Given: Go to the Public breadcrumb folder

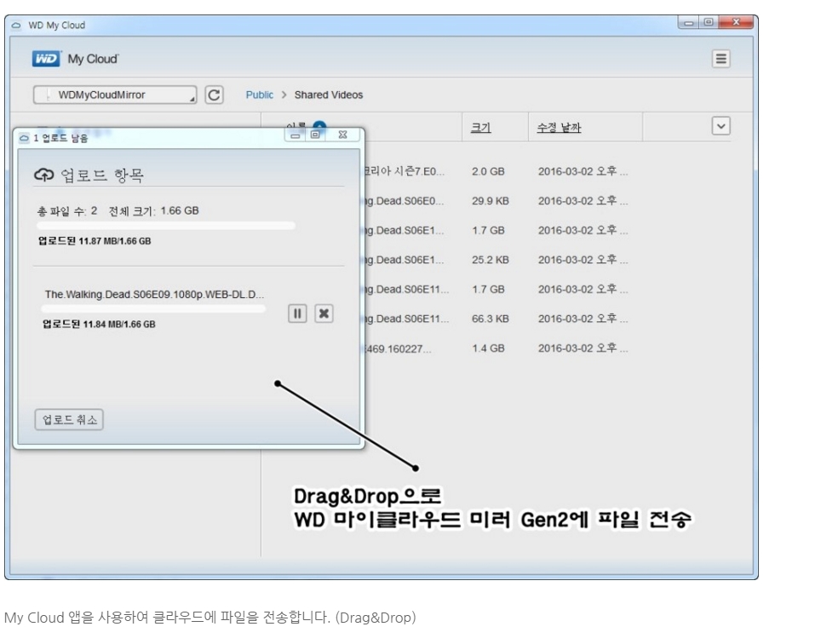Looking at the screenshot, I should tap(259, 95).
